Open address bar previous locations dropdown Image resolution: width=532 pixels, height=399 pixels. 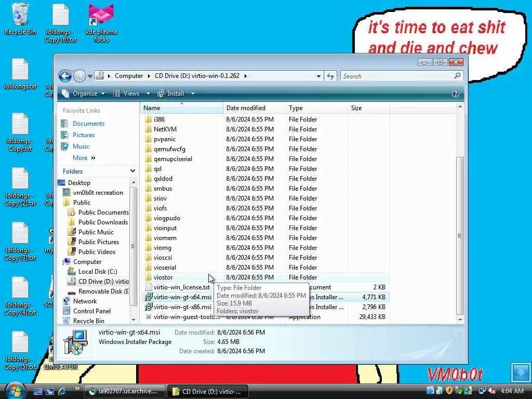(x=318, y=76)
